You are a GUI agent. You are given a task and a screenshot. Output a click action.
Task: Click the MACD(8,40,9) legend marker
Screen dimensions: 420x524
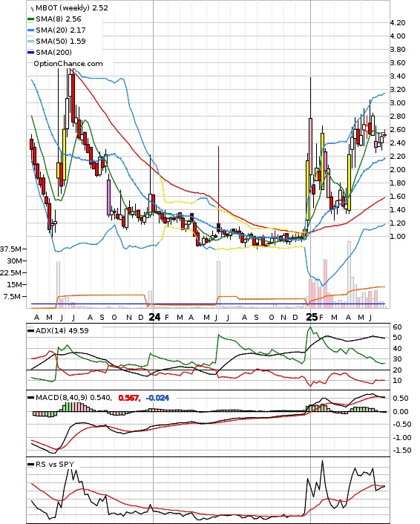coord(30,398)
